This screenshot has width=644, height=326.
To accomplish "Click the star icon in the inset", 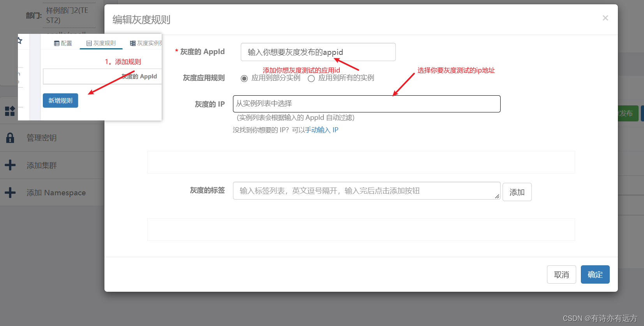I will 20,40.
